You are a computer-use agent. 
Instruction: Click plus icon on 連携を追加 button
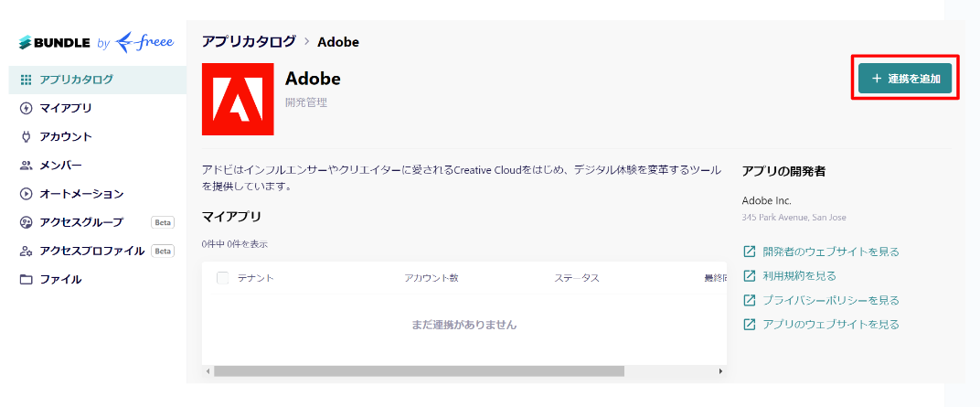(x=877, y=79)
